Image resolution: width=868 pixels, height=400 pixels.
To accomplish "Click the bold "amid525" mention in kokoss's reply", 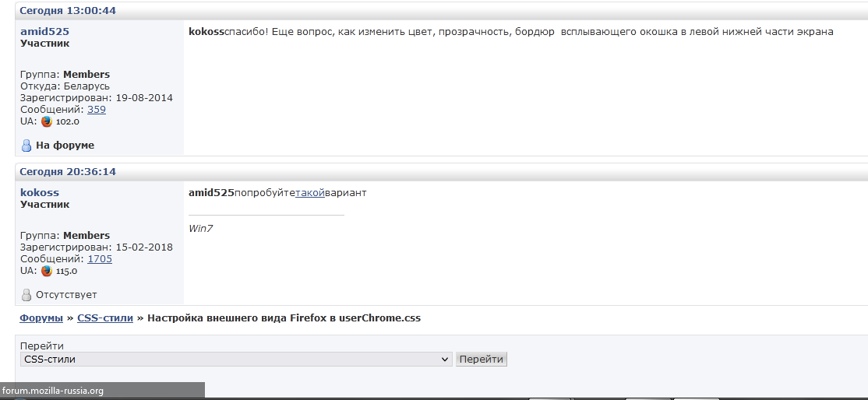I will point(211,192).
